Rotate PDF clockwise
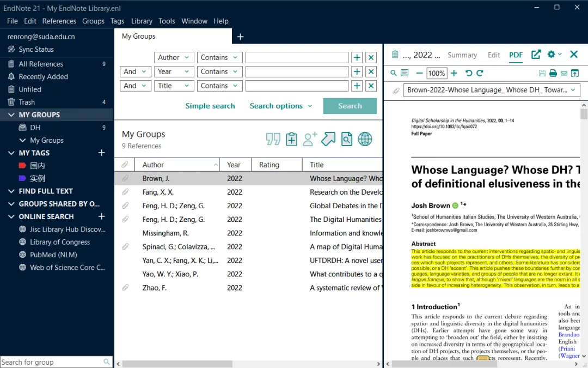Image resolution: width=588 pixels, height=368 pixels. 480,73
